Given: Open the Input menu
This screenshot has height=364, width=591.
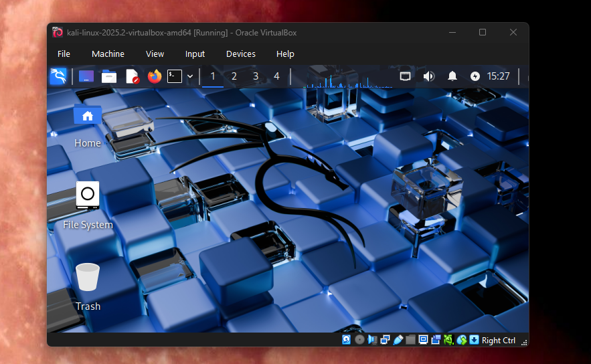Looking at the screenshot, I should [x=195, y=54].
